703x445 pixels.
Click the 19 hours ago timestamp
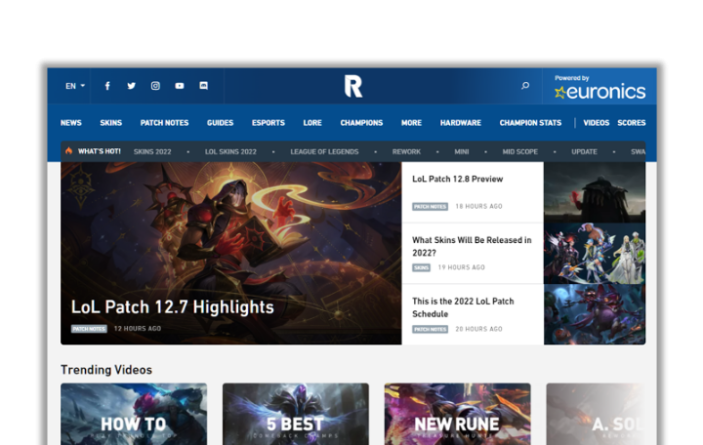[461, 268]
